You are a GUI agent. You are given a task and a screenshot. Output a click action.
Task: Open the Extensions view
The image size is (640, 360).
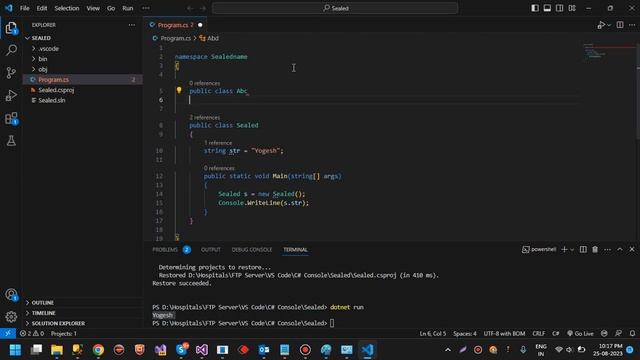coord(11,119)
